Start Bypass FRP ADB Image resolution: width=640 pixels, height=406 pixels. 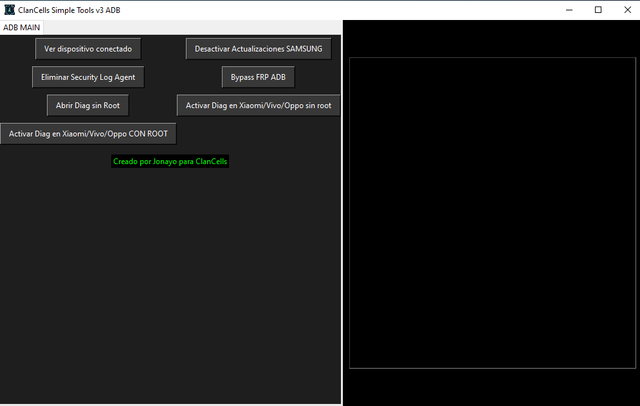pos(258,77)
